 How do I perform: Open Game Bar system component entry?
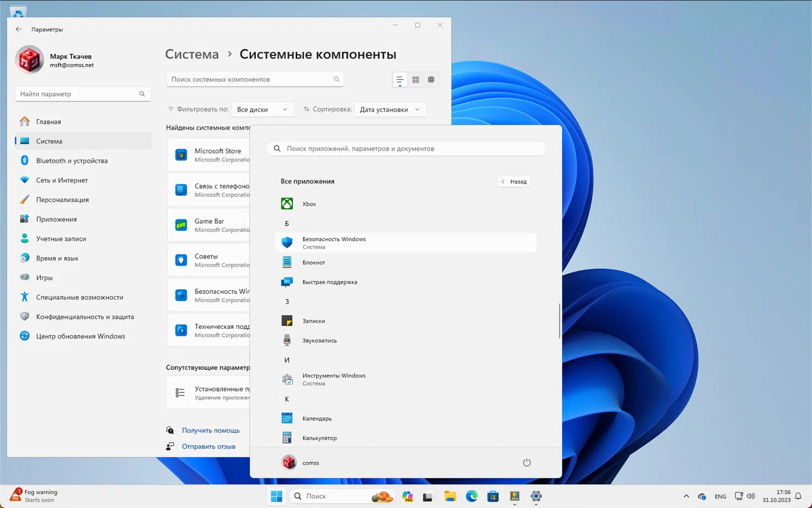(x=208, y=225)
